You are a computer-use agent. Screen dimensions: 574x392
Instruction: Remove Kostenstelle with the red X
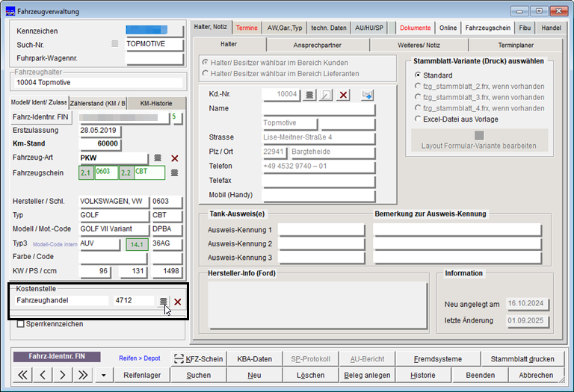click(178, 302)
